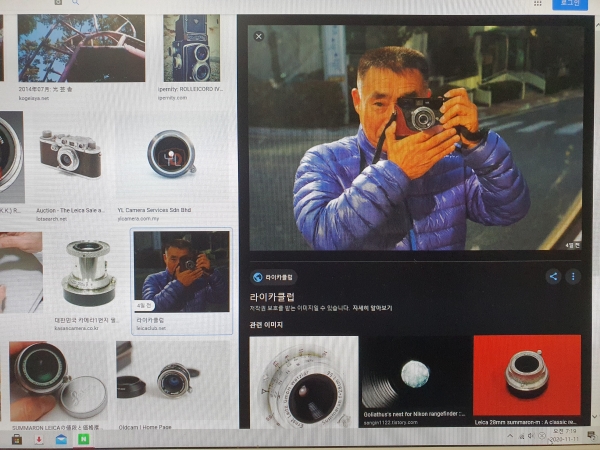The height and width of the screenshot is (450, 600).
Task: Open the related Summaron lens close-up image
Action: click(x=304, y=382)
